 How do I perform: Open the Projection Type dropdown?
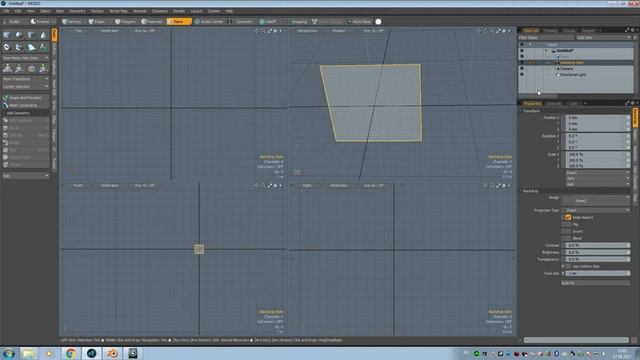[x=596, y=210]
